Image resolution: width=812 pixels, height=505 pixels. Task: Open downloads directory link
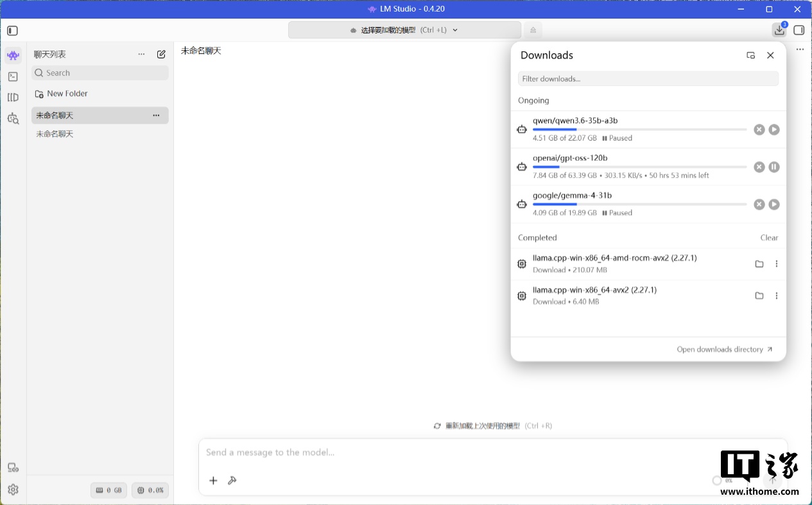(725, 350)
